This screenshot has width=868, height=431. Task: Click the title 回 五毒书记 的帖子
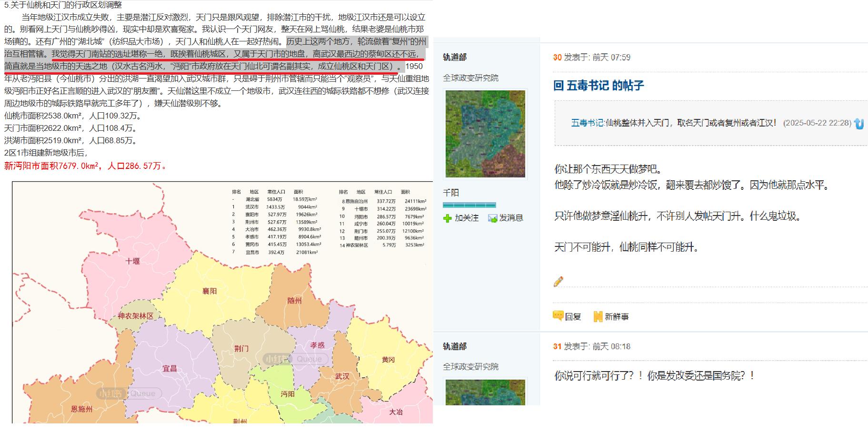coord(599,86)
